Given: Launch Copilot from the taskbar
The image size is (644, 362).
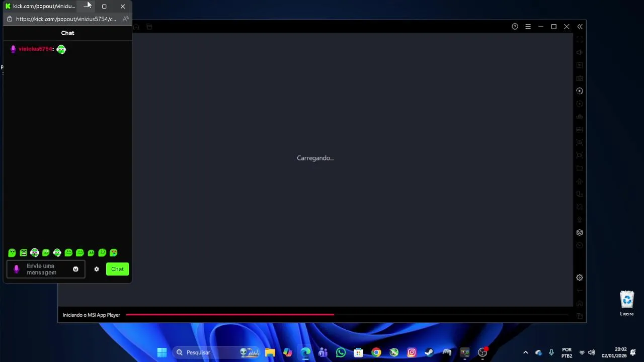Looking at the screenshot, I should (x=288, y=352).
